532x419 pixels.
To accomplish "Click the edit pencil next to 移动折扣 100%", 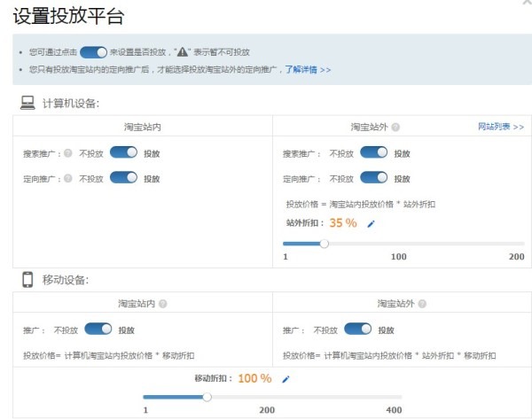I will click(286, 379).
